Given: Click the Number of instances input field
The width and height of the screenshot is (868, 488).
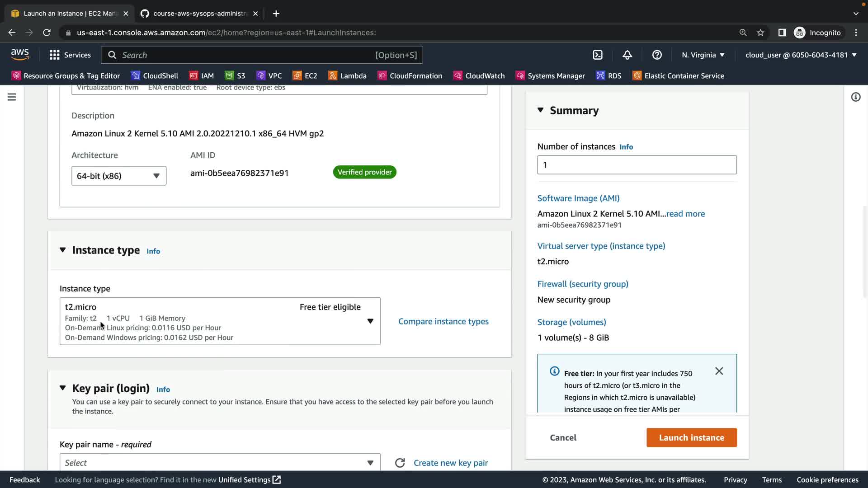Looking at the screenshot, I should (x=637, y=165).
